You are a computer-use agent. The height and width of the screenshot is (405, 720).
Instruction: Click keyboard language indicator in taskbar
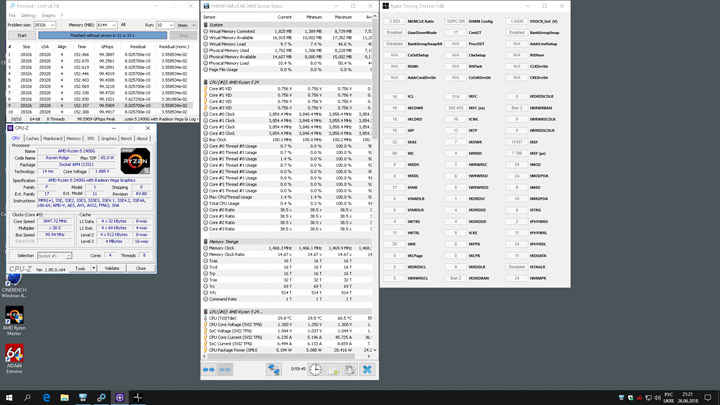(x=669, y=398)
